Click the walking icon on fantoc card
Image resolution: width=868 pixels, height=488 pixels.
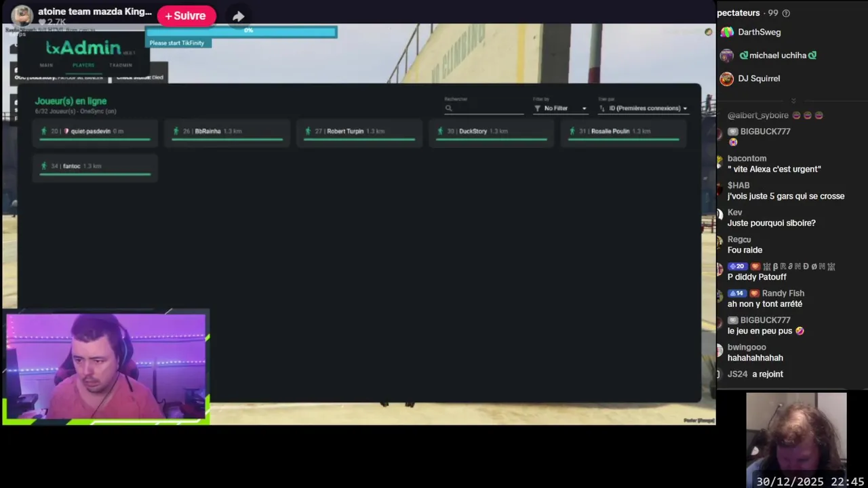click(x=44, y=165)
